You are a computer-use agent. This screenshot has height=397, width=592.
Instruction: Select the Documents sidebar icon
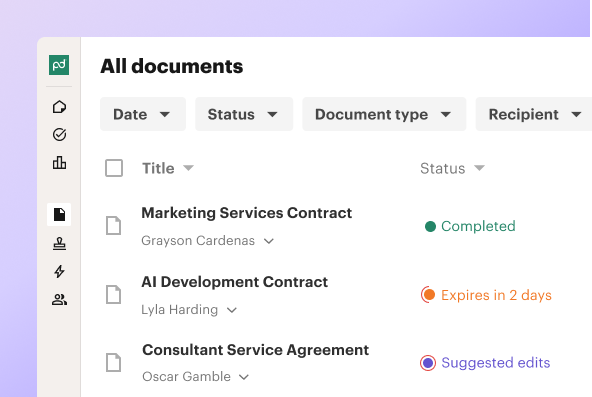59,214
